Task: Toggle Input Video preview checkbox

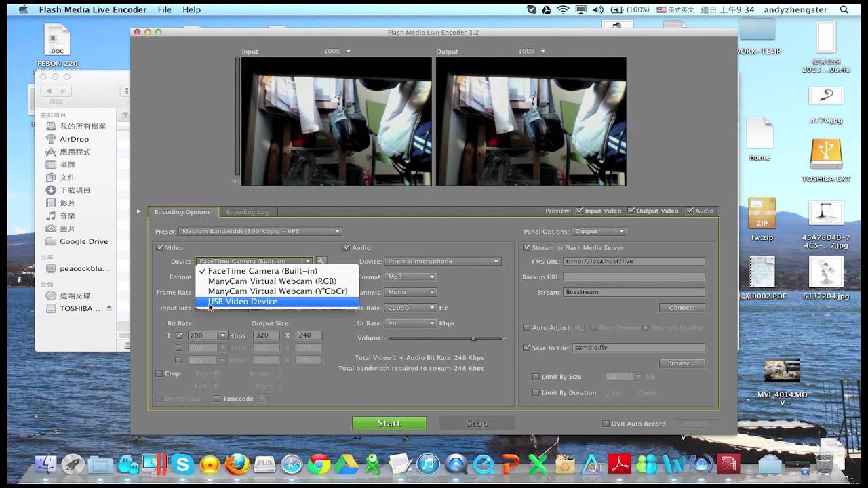Action: 579,211
